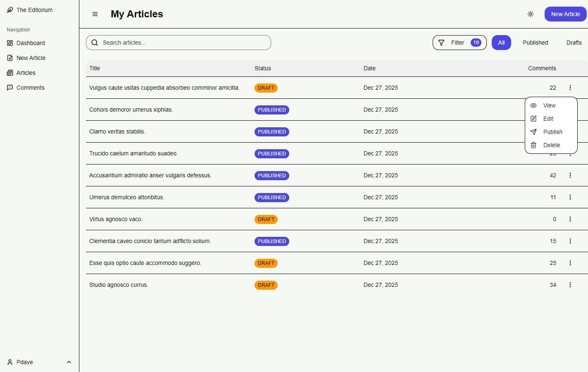The image size is (588, 372).
Task: Click the New Article button
Action: tap(565, 14)
